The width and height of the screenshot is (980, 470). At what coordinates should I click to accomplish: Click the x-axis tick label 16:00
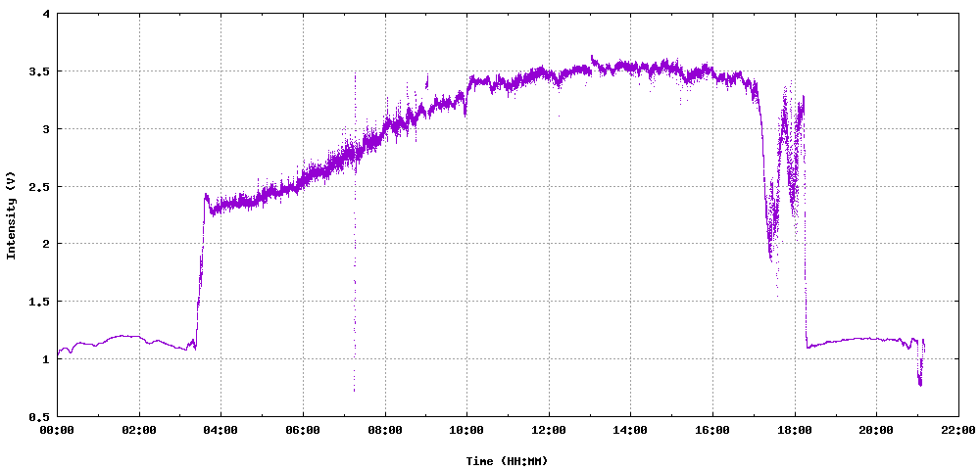[712, 430]
